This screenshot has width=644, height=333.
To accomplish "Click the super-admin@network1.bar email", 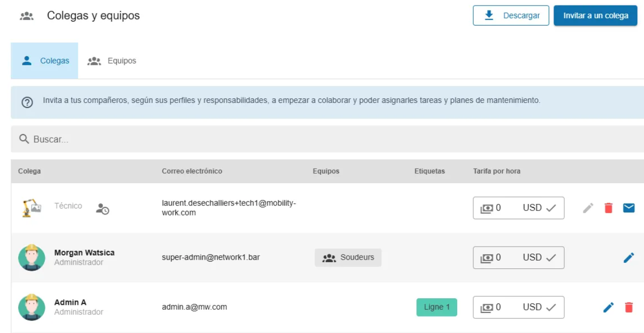I will 211,258.
